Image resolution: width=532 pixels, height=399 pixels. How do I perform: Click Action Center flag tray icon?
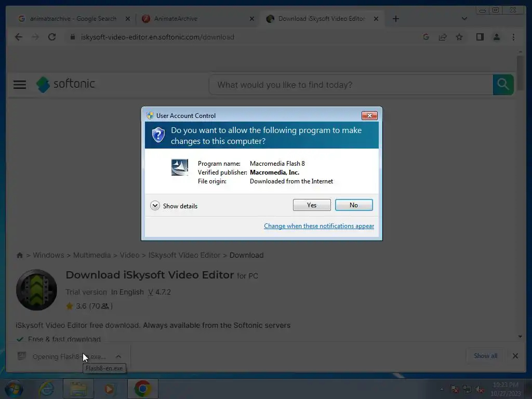[455, 389]
